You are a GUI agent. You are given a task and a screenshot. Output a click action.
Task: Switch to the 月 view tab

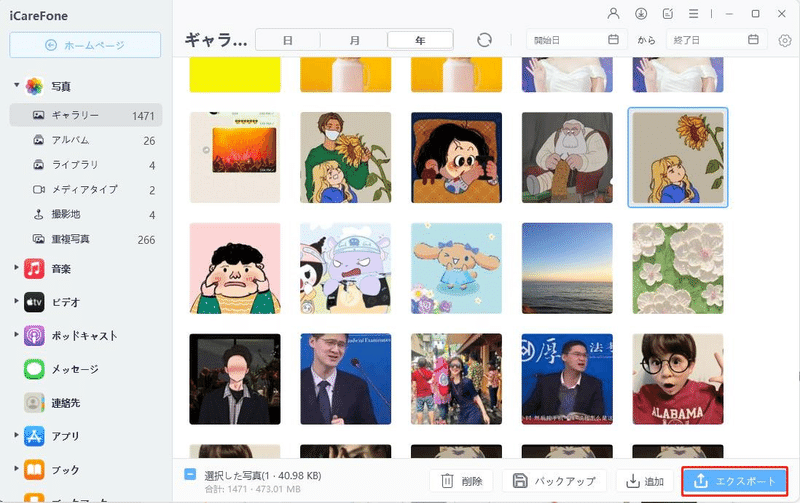[355, 40]
